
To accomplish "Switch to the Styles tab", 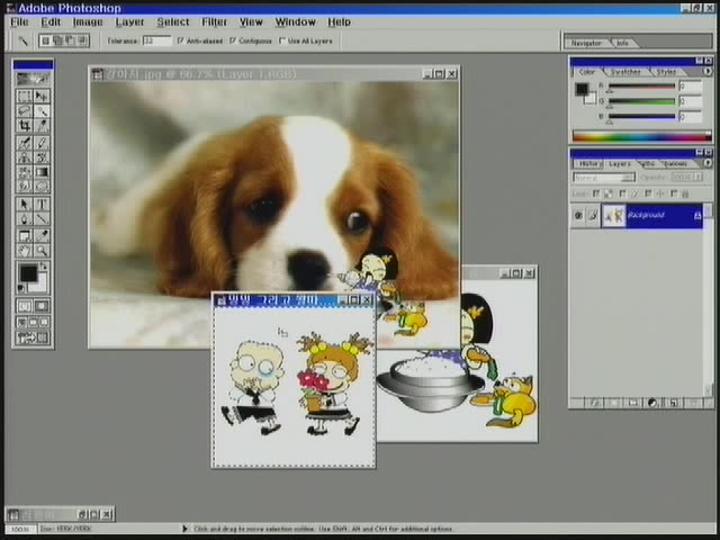I will tap(666, 72).
